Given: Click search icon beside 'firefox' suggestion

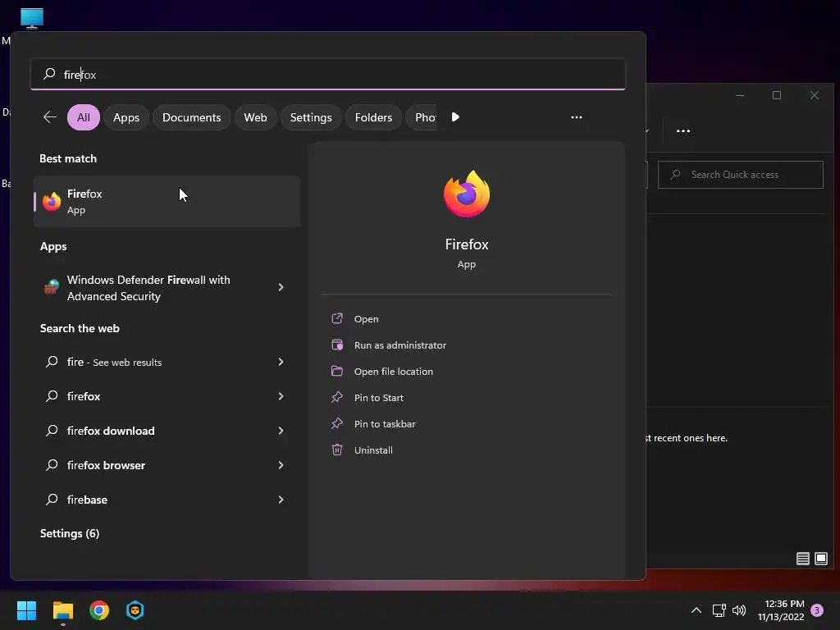Looking at the screenshot, I should point(52,396).
